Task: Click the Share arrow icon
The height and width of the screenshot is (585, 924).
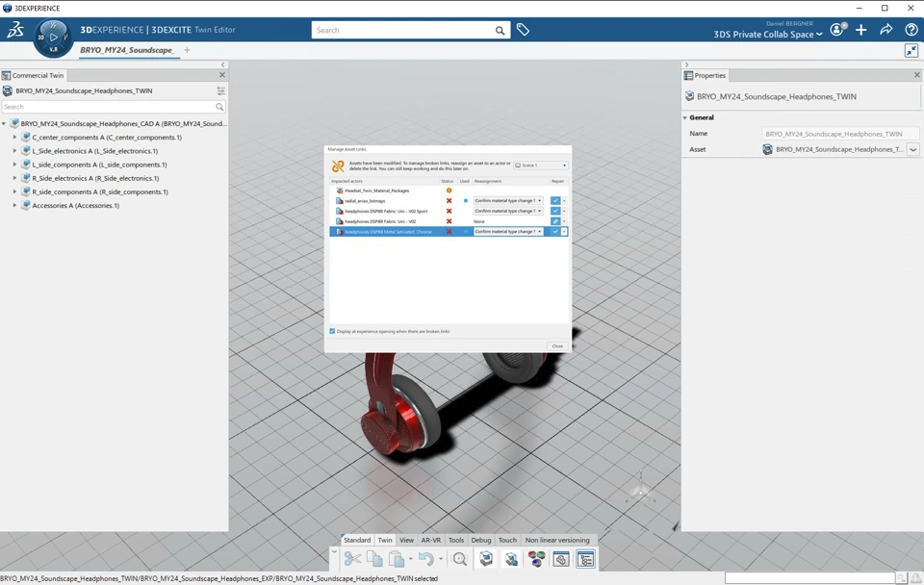Action: tap(885, 30)
